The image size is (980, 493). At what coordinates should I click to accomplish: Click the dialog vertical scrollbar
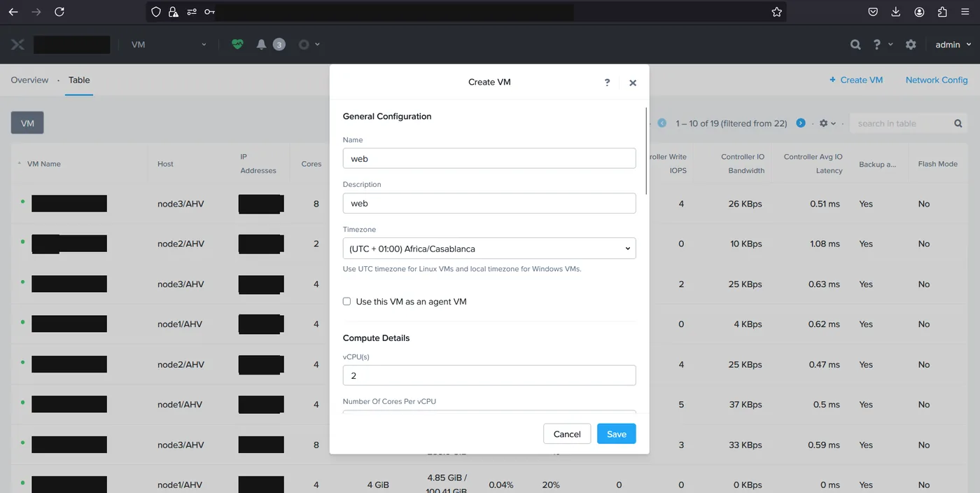647,151
